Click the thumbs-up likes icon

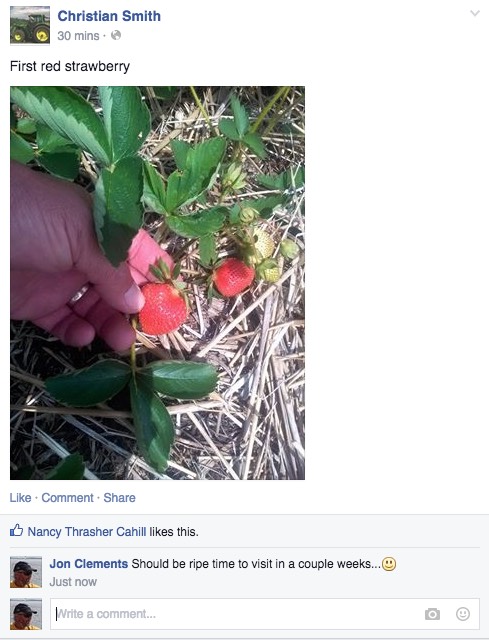(x=16, y=531)
